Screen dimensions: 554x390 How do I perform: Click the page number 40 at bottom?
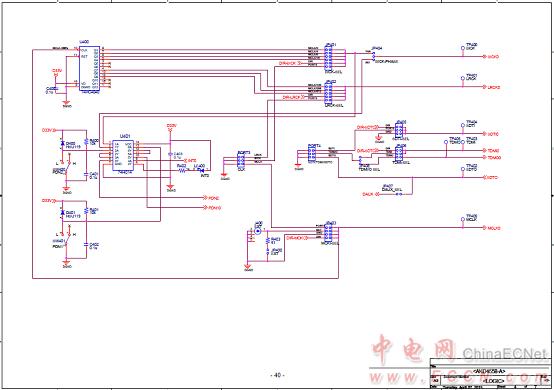click(x=277, y=375)
